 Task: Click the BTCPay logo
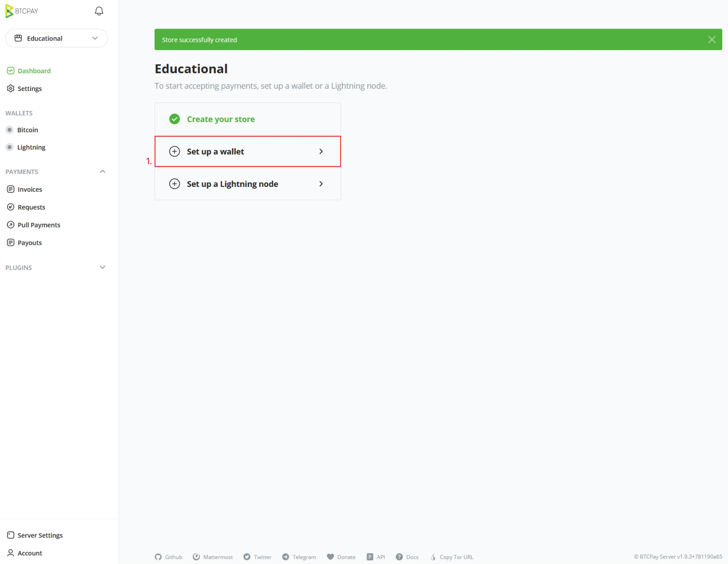pyautogui.click(x=22, y=11)
